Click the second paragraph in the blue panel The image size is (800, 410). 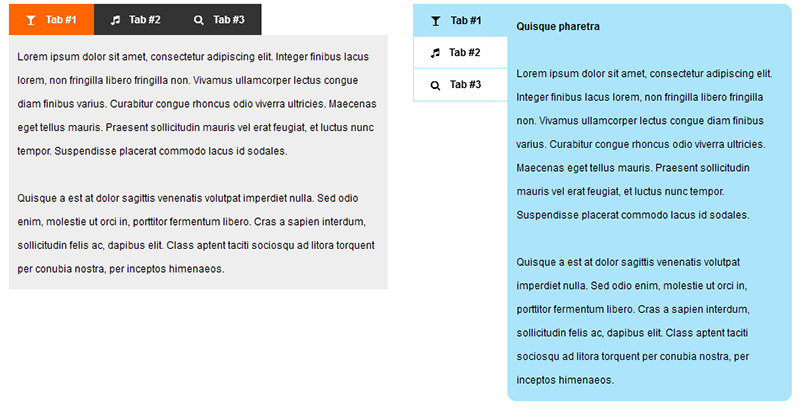(x=633, y=321)
